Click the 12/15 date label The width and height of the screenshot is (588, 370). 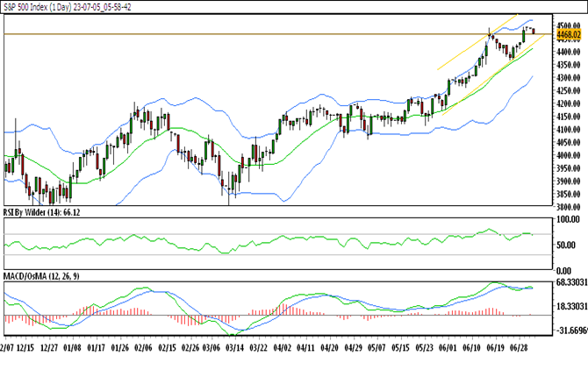coord(25,348)
